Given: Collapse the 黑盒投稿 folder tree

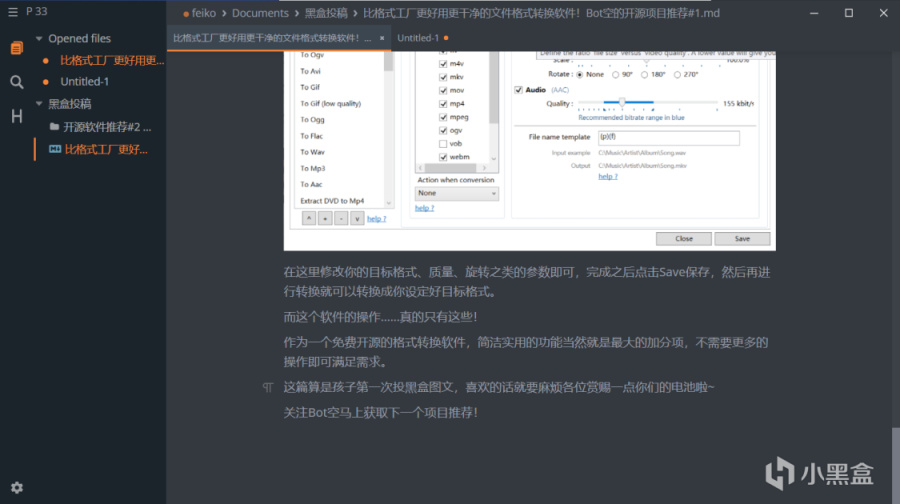Looking at the screenshot, I should pos(39,104).
